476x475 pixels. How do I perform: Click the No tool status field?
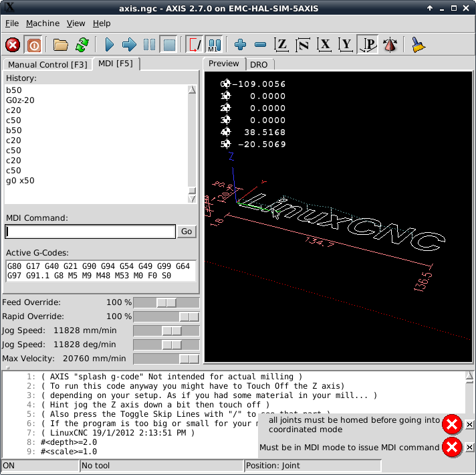[x=162, y=466]
